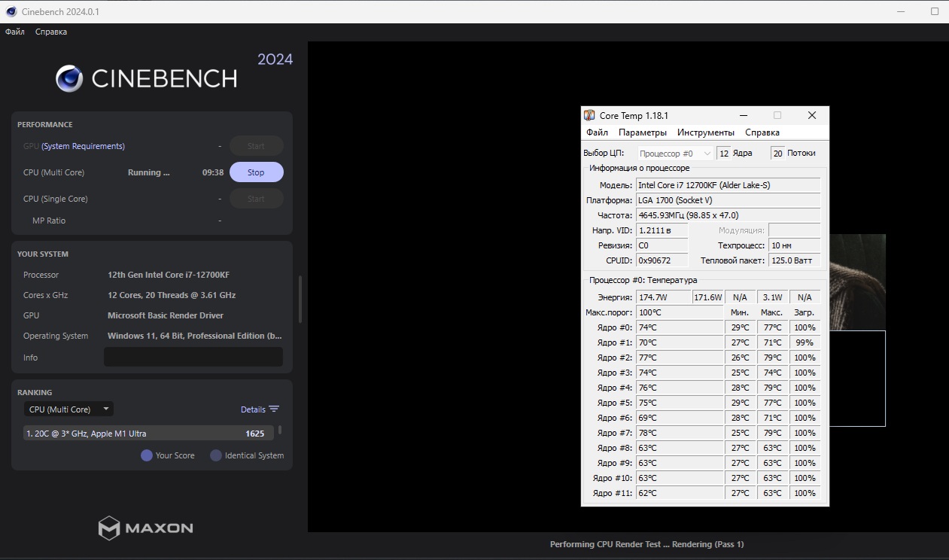The height and width of the screenshot is (560, 949).
Task: Click the 12th Gen Intel Core i7-12700KF processor text
Action: [x=169, y=275]
